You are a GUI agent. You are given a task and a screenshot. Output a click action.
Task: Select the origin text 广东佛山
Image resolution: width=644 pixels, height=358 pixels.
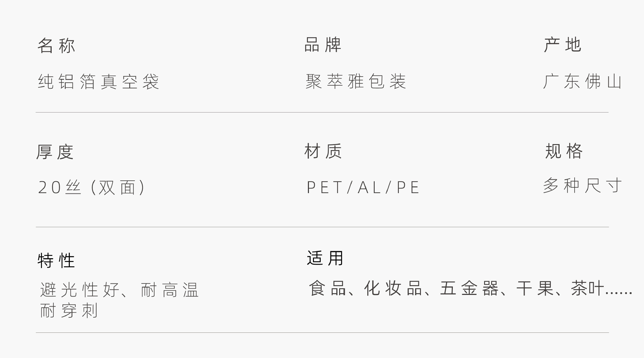click(583, 82)
